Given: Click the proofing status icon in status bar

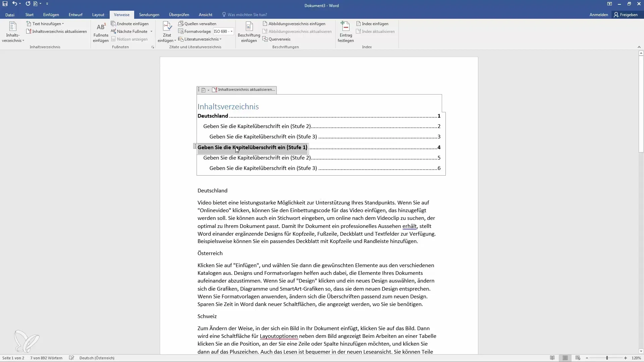Looking at the screenshot, I should click(x=71, y=358).
